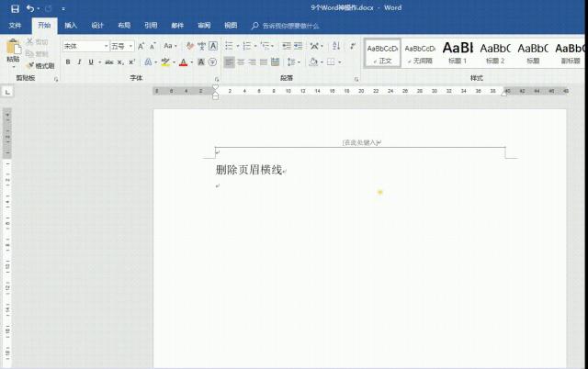The width and height of the screenshot is (588, 369).
Task: Apply character border icon
Action: (x=213, y=46)
